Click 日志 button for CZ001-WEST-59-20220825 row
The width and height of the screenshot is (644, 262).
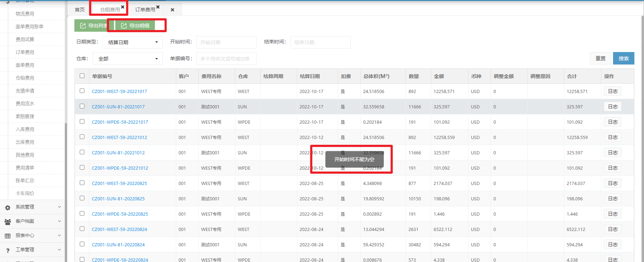613,183
